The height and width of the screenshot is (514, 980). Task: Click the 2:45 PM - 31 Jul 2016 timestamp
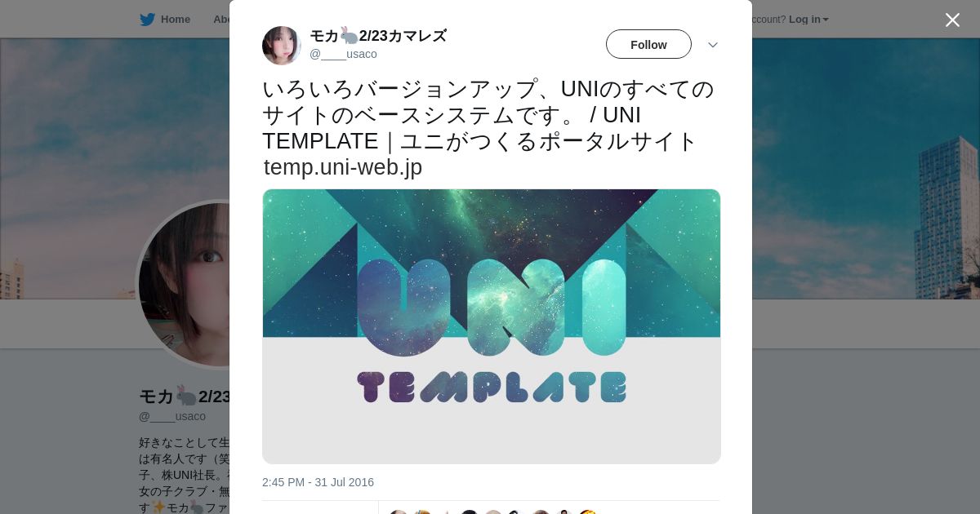(318, 482)
